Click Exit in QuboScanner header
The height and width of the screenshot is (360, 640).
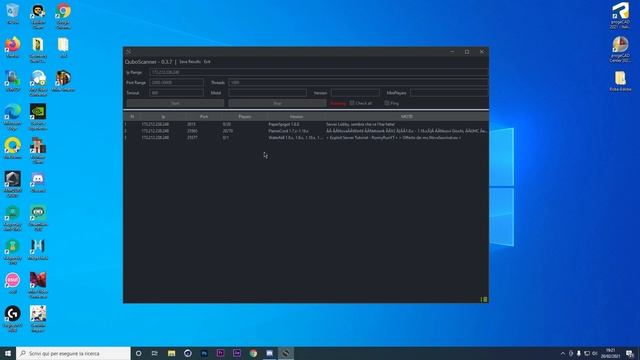207,62
